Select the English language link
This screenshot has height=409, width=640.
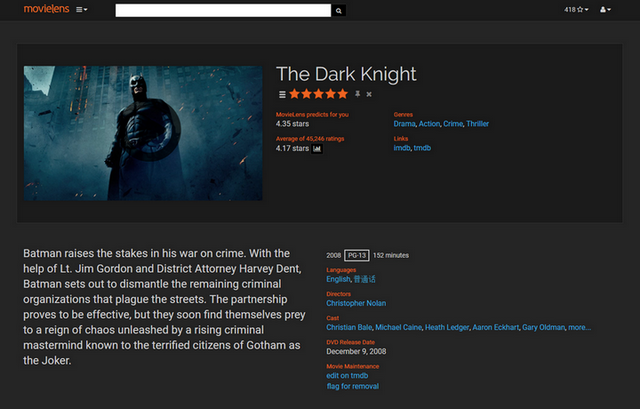(338, 279)
